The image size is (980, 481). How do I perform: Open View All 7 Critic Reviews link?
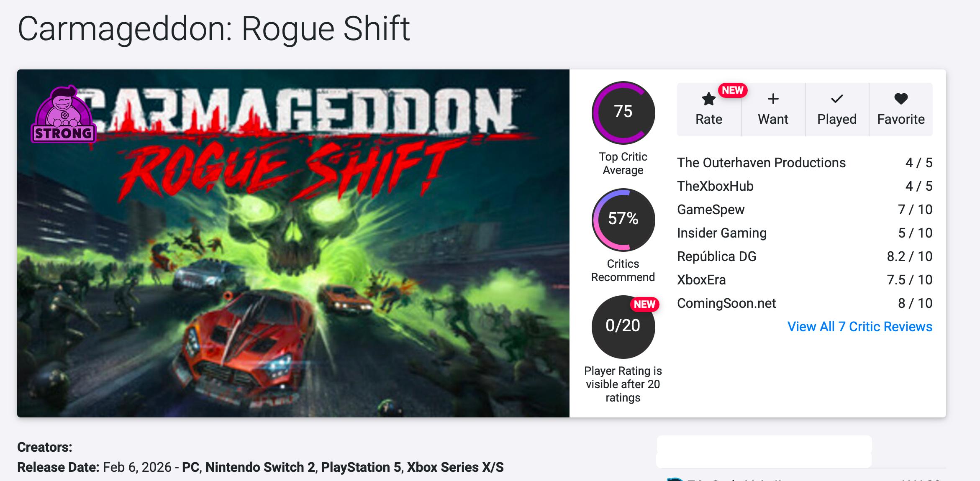(x=859, y=327)
